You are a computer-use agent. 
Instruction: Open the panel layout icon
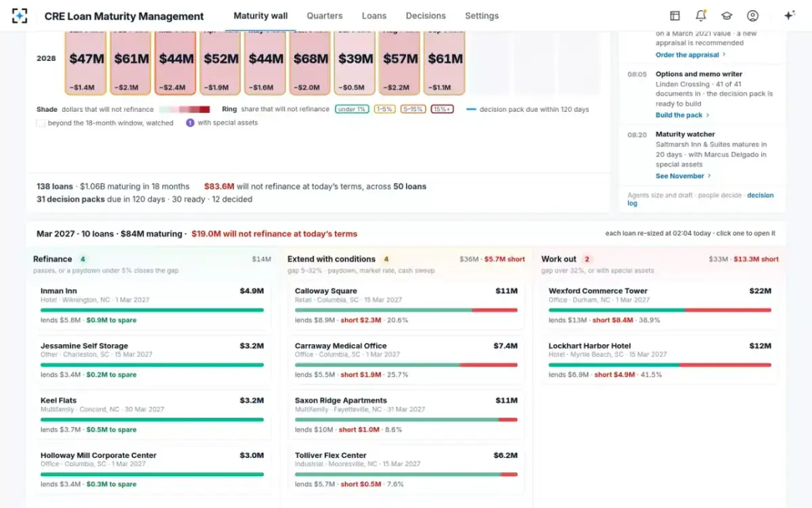pos(675,16)
